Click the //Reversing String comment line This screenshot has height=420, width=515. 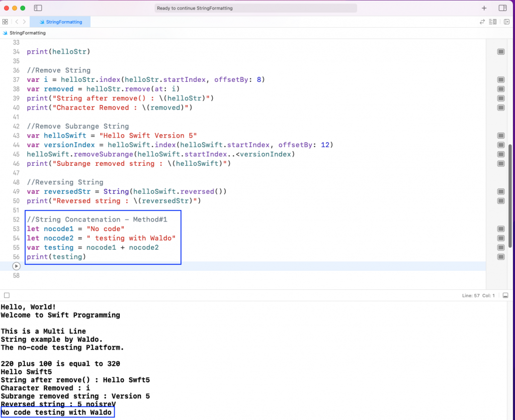(x=65, y=182)
